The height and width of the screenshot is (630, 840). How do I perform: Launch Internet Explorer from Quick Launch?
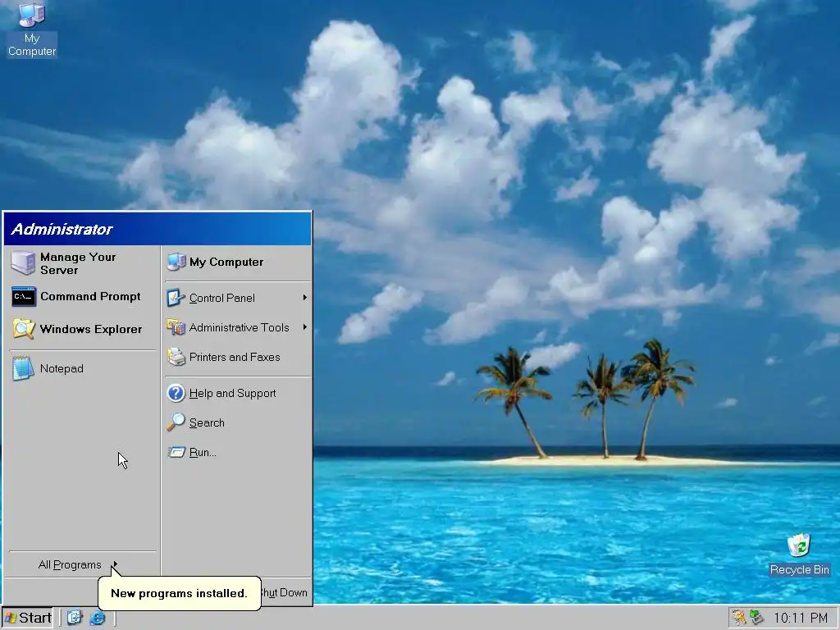(98, 618)
